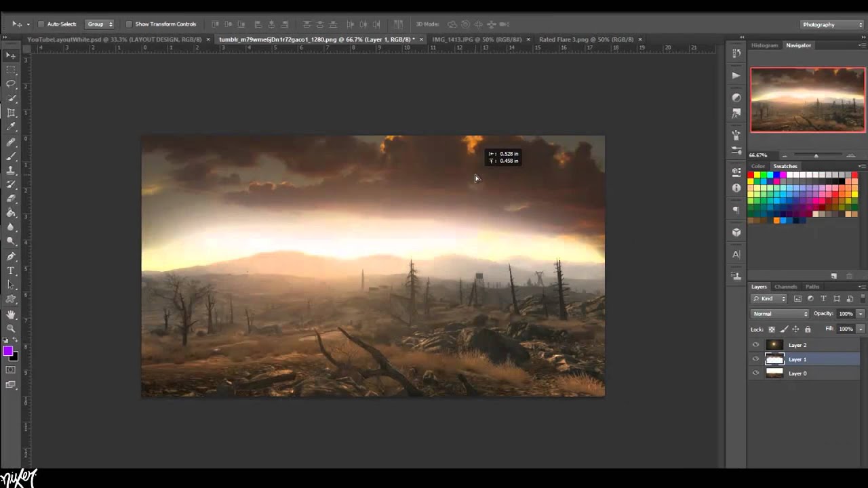Open the Photography workspace dropdown
Screen dimensions: 868x488
[x=831, y=24]
